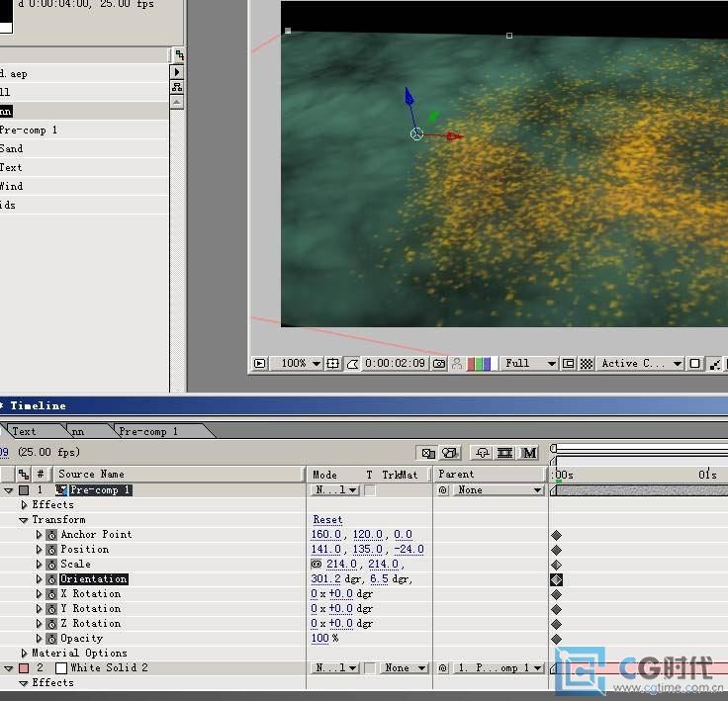
Task: Expand Anchor Point property
Action: pos(39,535)
